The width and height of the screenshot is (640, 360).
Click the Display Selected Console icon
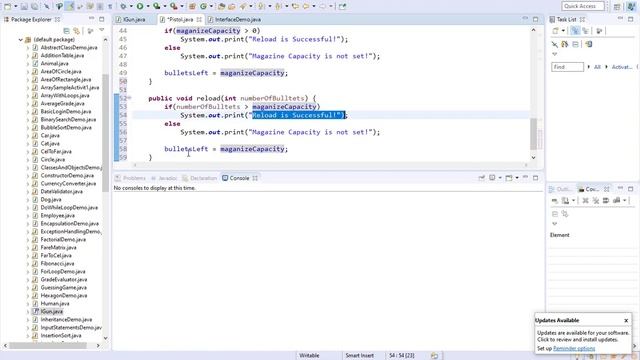492,178
